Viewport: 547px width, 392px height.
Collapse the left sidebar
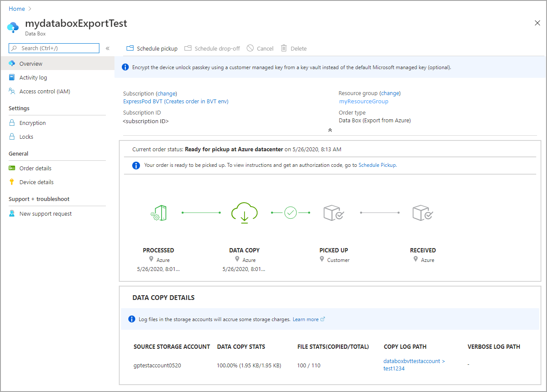[x=108, y=48]
